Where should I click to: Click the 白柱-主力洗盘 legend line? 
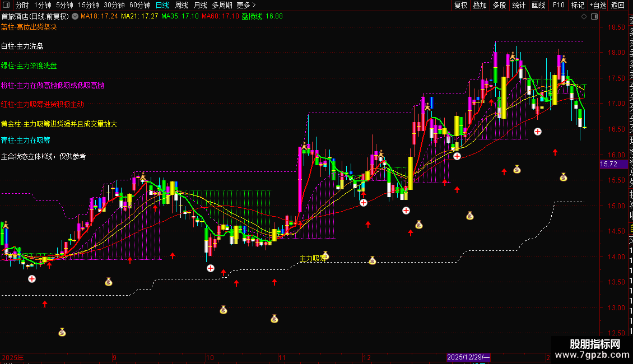click(x=22, y=46)
